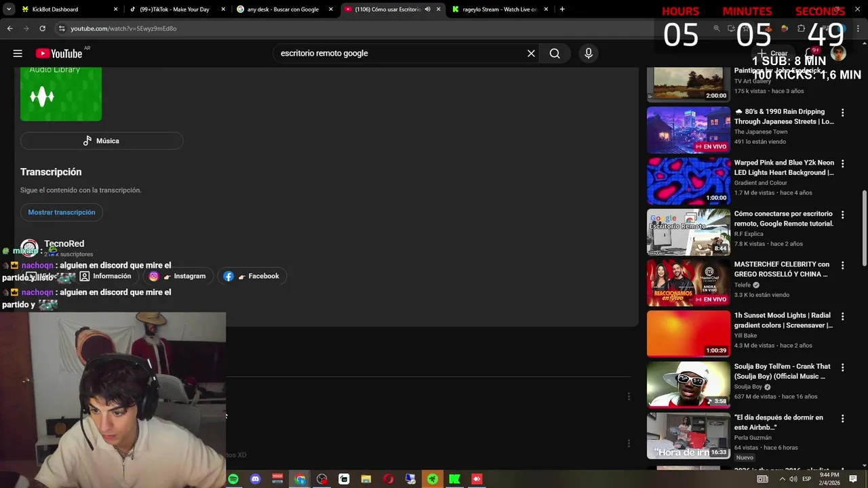
Task: Open File Explorer from the taskbar
Action: 366,479
